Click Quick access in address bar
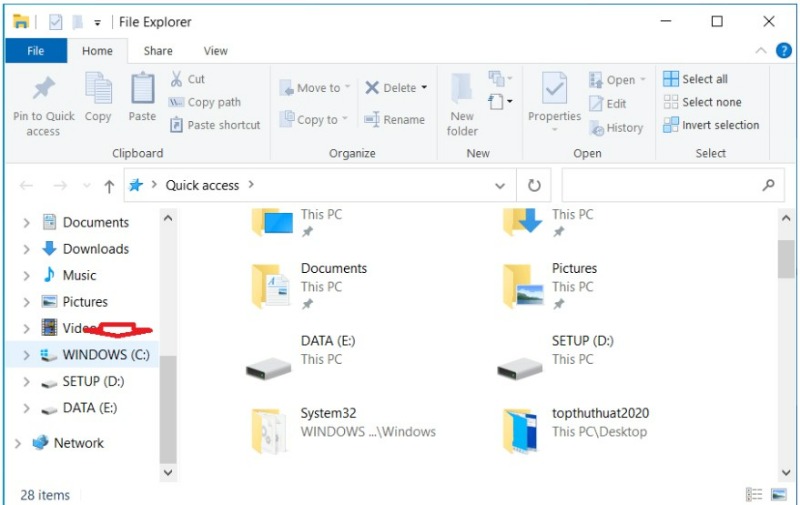This screenshot has height=505, width=800. pos(202,185)
